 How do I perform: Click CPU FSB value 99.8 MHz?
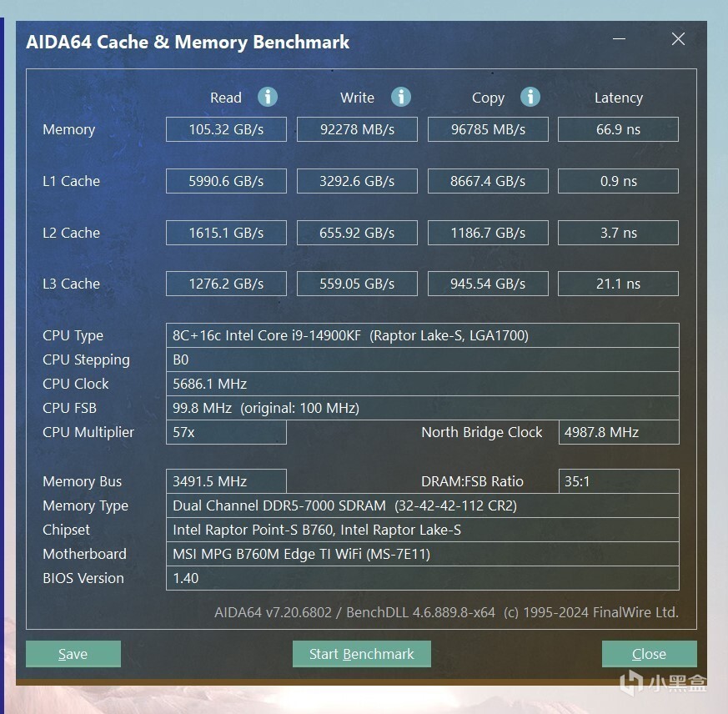[x=423, y=408]
